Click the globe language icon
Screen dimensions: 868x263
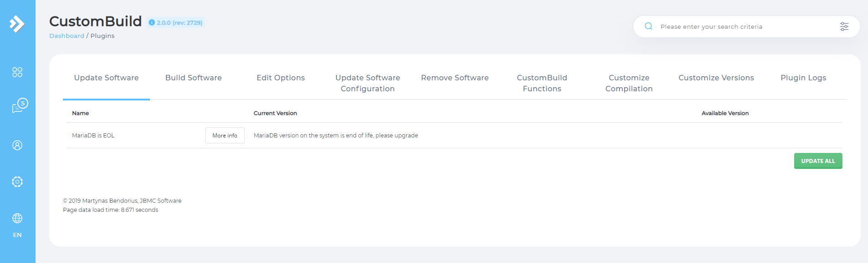click(x=17, y=219)
